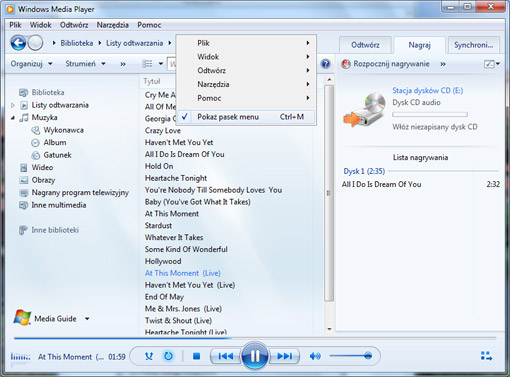The width and height of the screenshot is (510, 377).
Task: Adjust the volume slider knob
Action: coord(368,356)
